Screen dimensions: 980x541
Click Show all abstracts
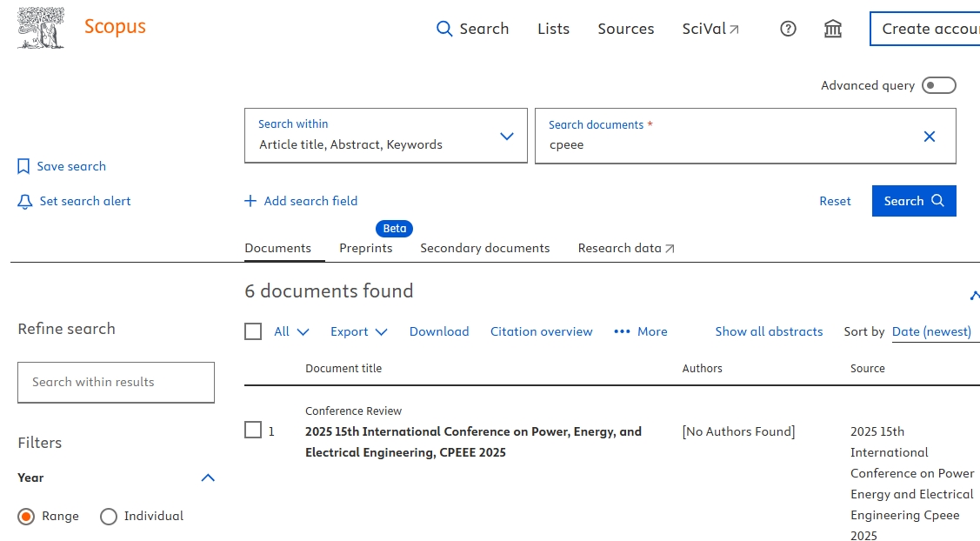tap(769, 331)
